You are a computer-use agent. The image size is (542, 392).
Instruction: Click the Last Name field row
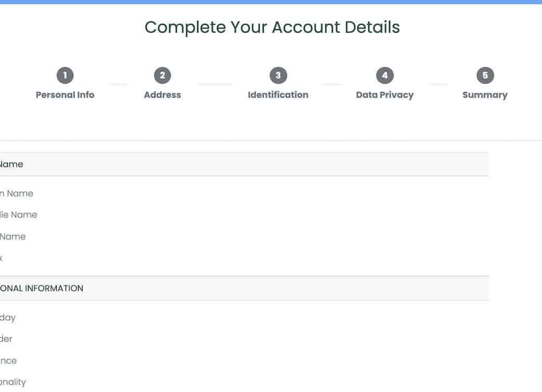click(x=13, y=237)
